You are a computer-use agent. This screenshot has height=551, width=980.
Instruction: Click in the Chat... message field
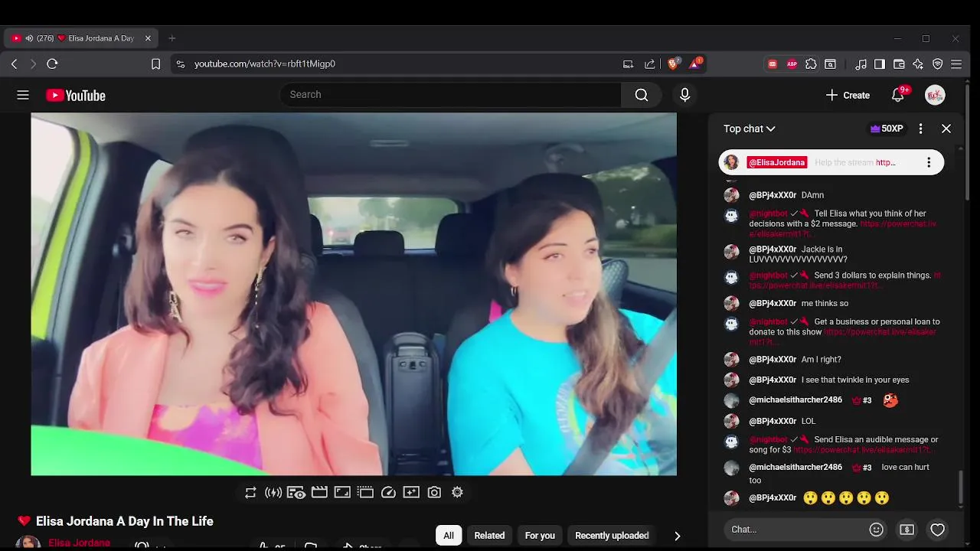[796, 530]
